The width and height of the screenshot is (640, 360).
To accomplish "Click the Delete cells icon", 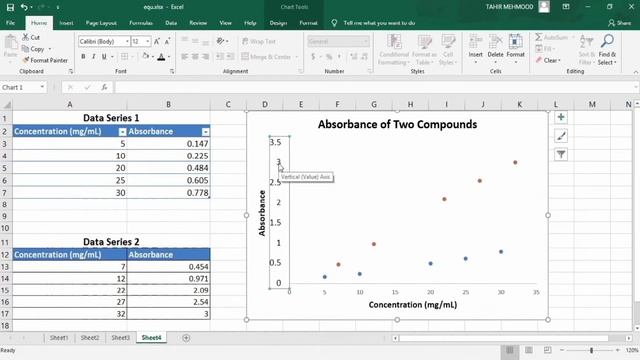I will [495, 42].
